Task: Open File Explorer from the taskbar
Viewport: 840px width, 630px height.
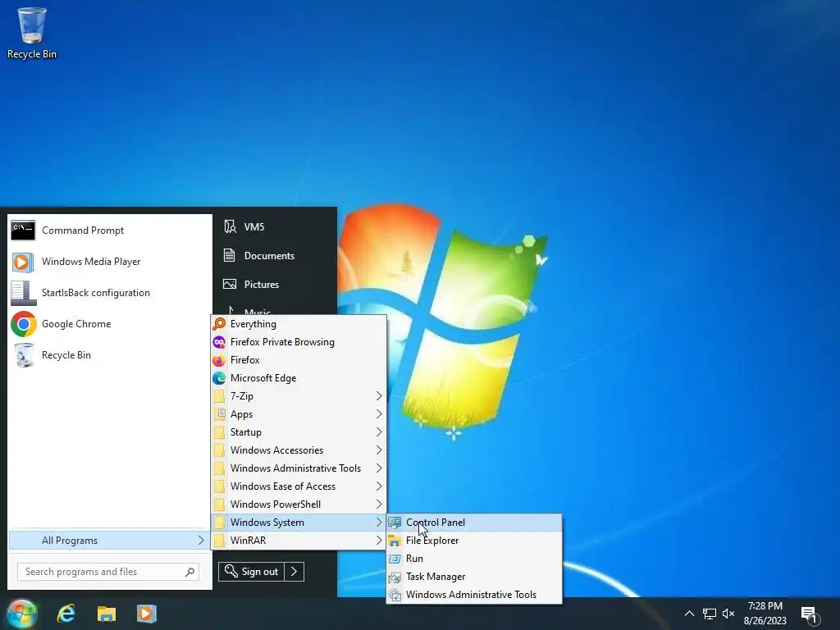Action: (x=107, y=614)
